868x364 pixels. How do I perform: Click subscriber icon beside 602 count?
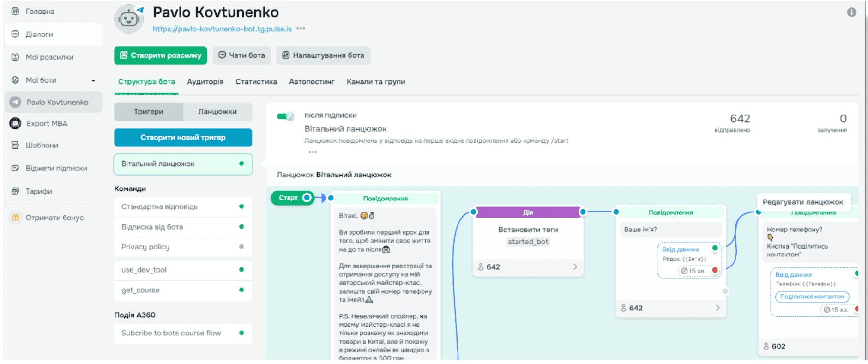point(766,346)
